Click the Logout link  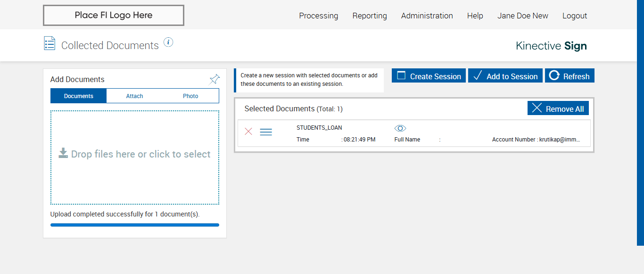click(574, 16)
